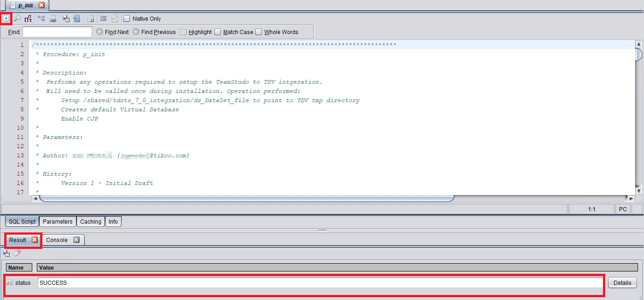Apply SQL formatting with the indent icon
Screen dimensions: 644x300
coord(104,18)
